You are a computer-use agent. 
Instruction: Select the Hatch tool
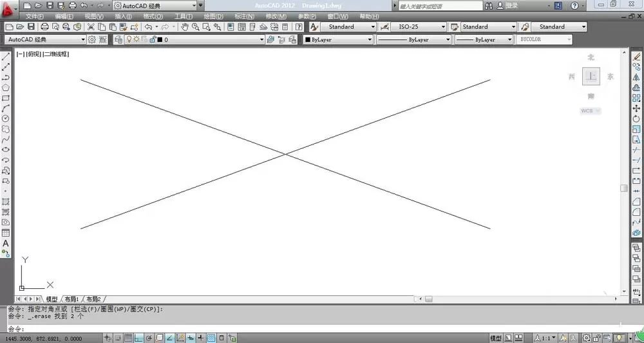click(6, 202)
